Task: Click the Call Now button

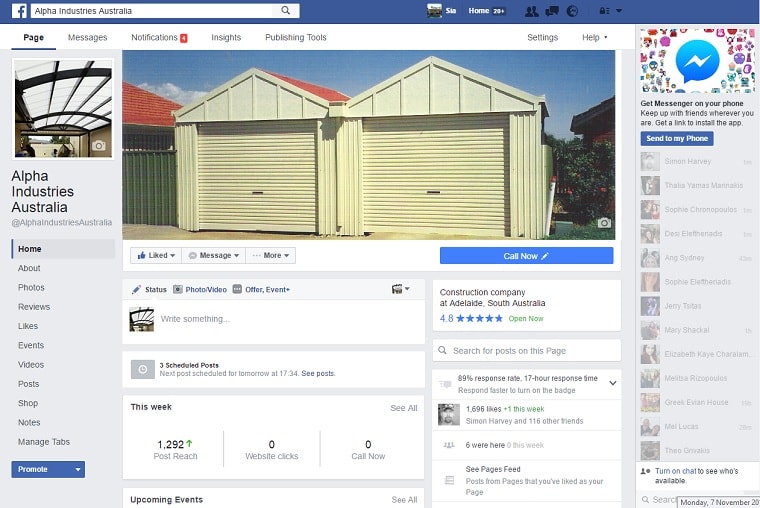Action: pyautogui.click(x=526, y=256)
